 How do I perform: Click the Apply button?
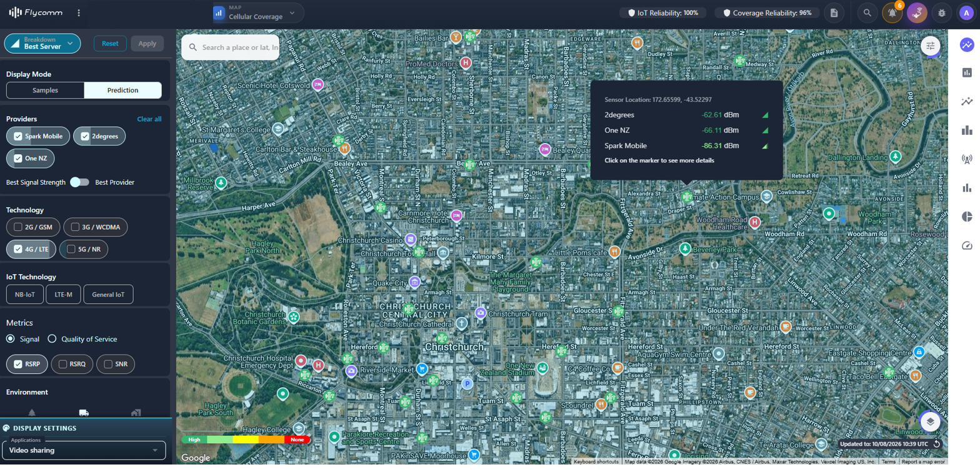tap(147, 43)
